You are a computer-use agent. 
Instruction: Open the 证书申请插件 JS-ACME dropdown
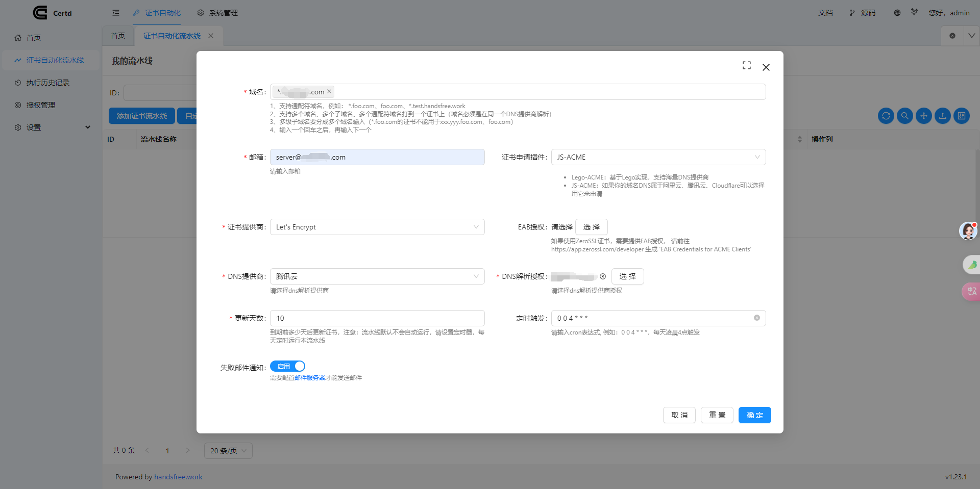[x=658, y=157]
